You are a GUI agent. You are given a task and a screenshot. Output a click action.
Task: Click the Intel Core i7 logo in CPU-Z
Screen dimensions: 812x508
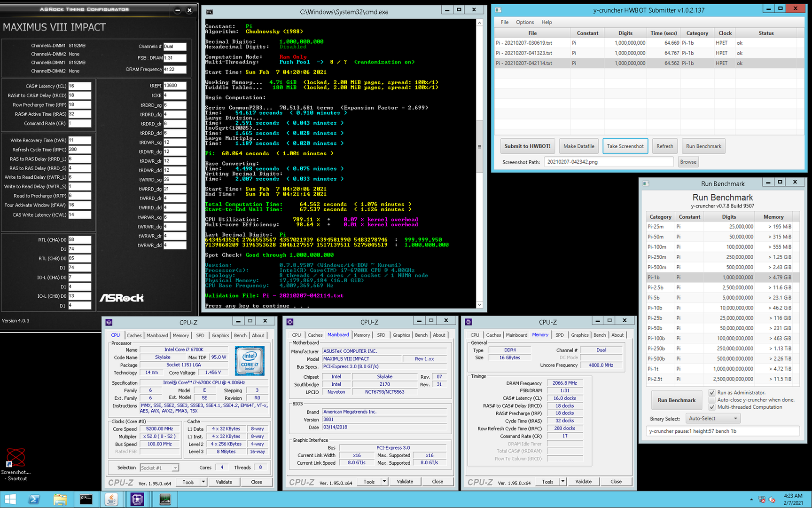point(250,361)
